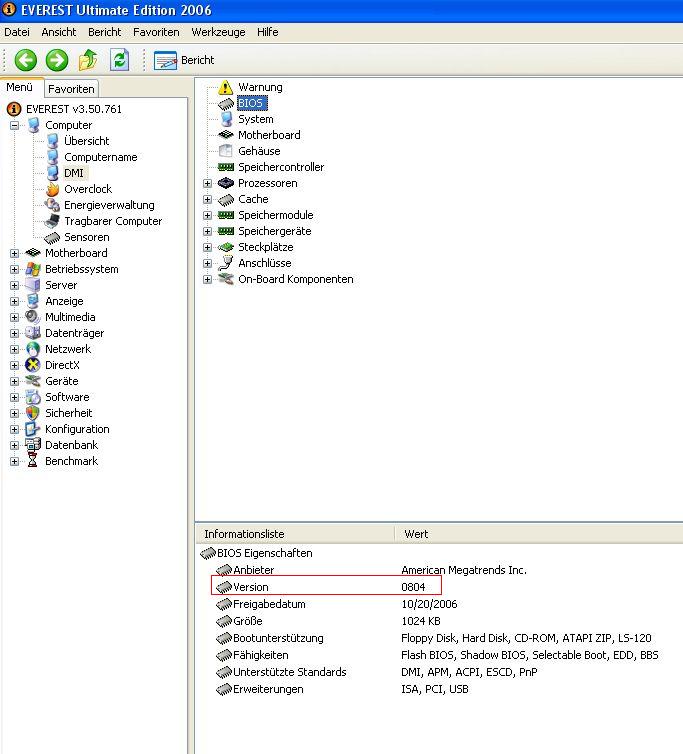Click the Refresh toolbar icon

click(x=119, y=60)
